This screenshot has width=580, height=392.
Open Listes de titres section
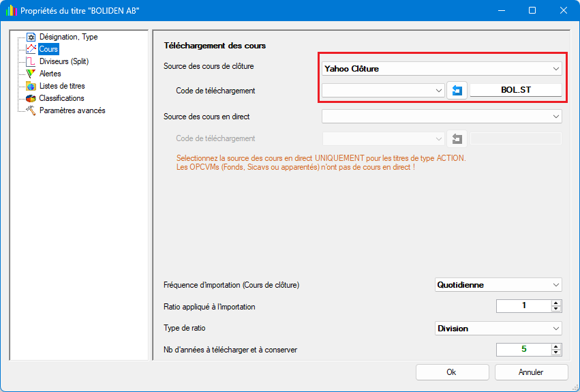point(62,86)
